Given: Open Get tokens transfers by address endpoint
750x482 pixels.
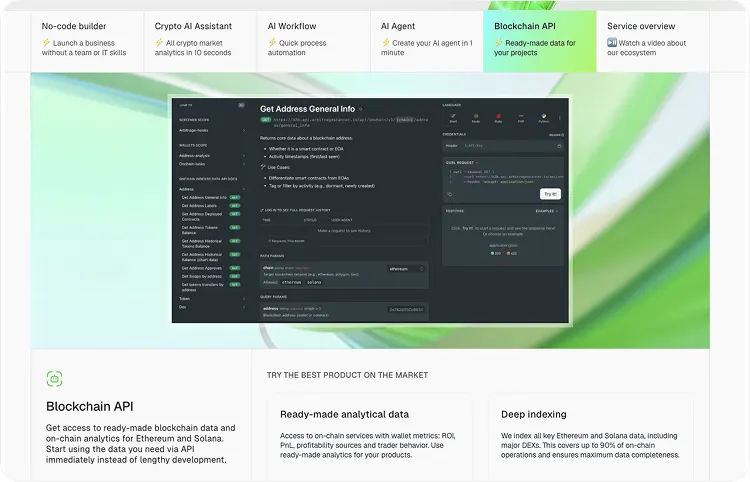Looking at the screenshot, I should coord(203,287).
